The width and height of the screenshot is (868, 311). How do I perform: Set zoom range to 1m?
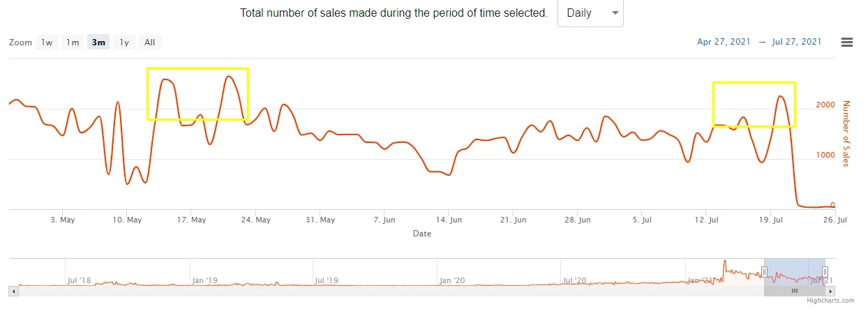click(73, 43)
